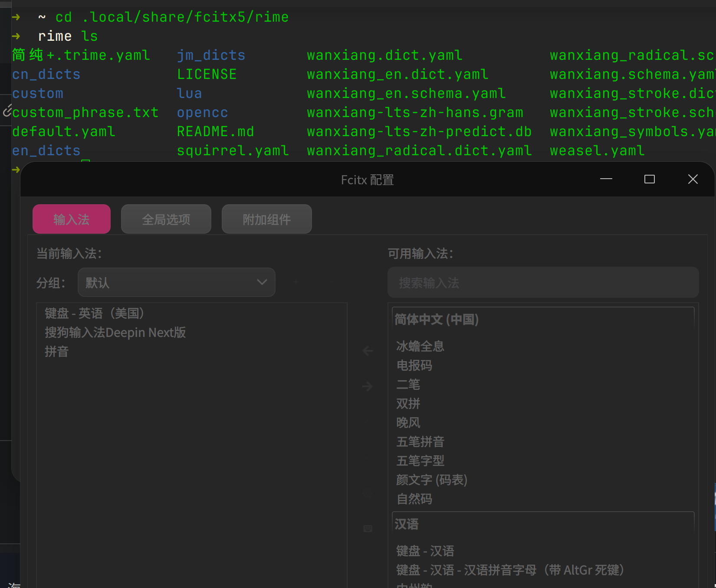The image size is (716, 588).
Task: Click README.md in the terminal listing
Action: pos(216,131)
